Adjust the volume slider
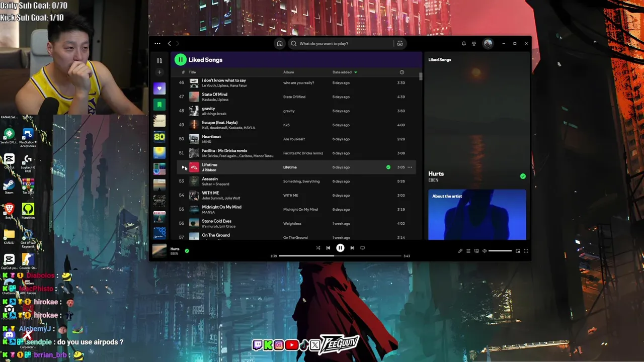The height and width of the screenshot is (362, 644). [501, 251]
